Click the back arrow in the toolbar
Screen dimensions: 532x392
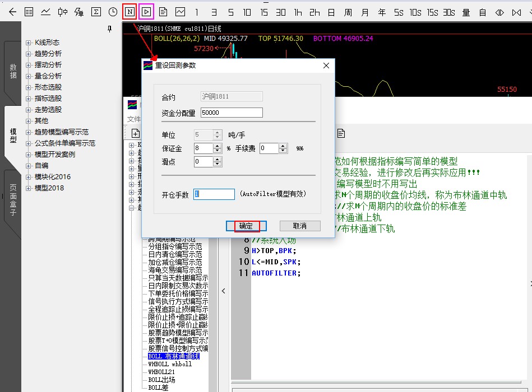12,11
